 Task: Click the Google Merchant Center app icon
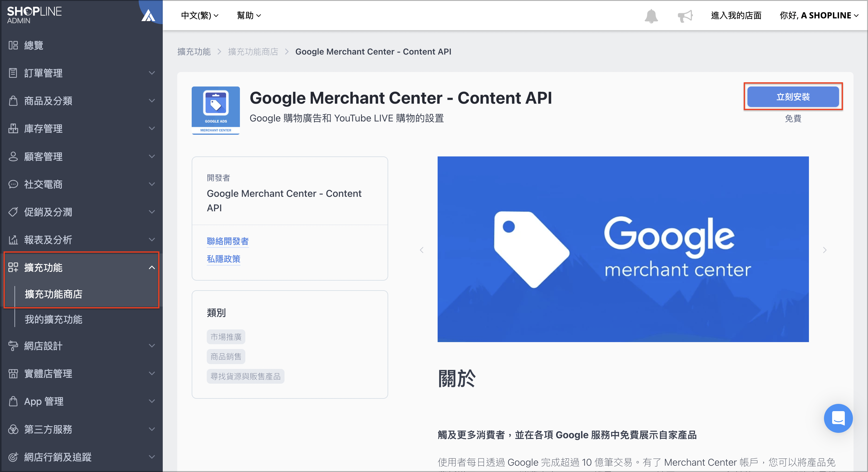click(x=216, y=111)
